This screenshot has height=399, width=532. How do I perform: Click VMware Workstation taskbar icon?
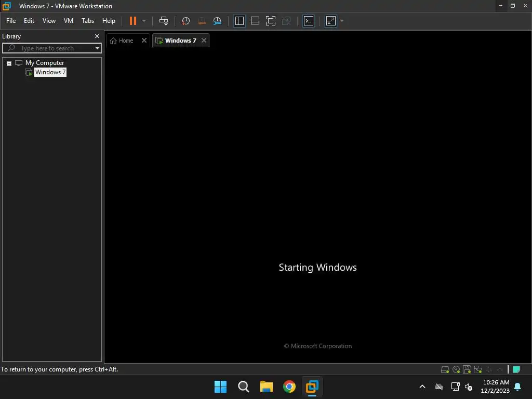pyautogui.click(x=312, y=387)
